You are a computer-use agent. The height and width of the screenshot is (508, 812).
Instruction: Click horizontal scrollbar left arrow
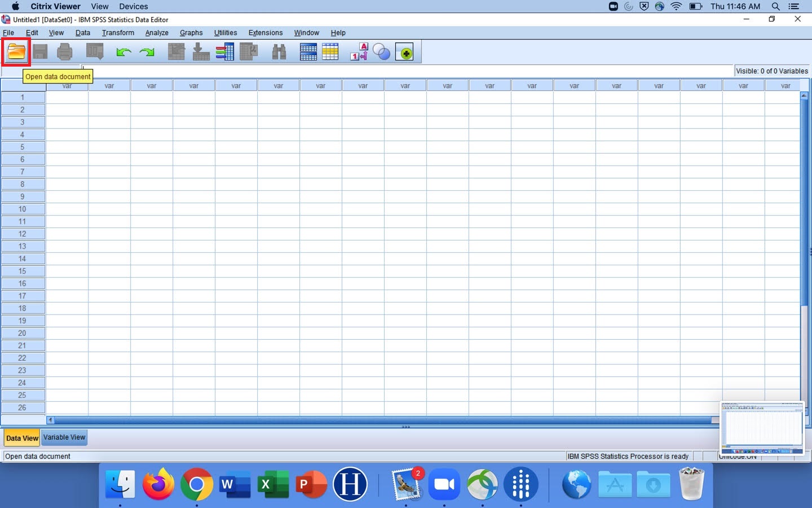tap(50, 420)
